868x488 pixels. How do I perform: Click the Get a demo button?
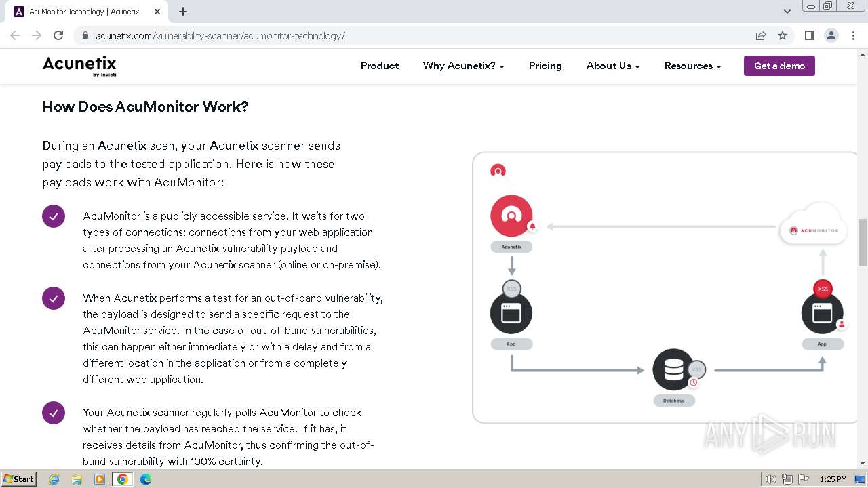tap(779, 66)
